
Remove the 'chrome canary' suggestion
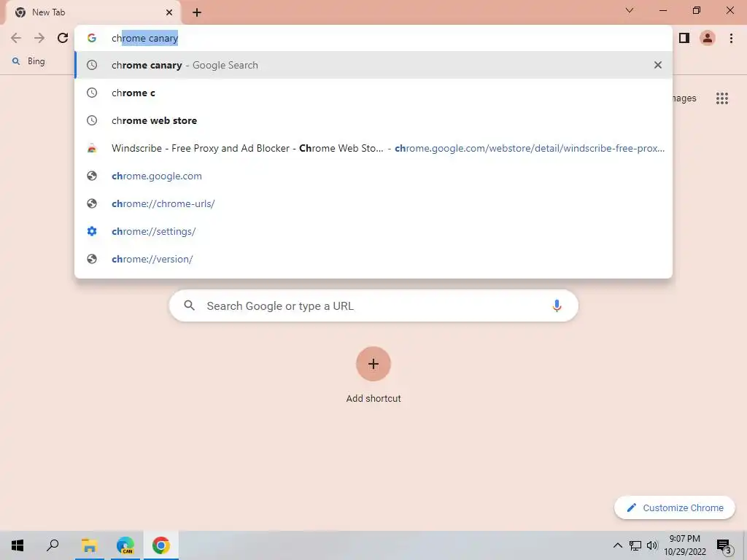pos(658,65)
